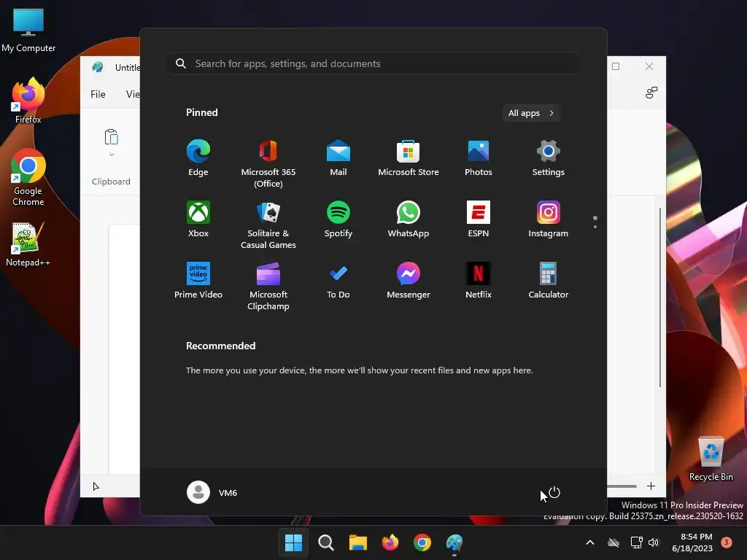Open File menu in Paint window
The image size is (747, 560).
click(x=98, y=94)
